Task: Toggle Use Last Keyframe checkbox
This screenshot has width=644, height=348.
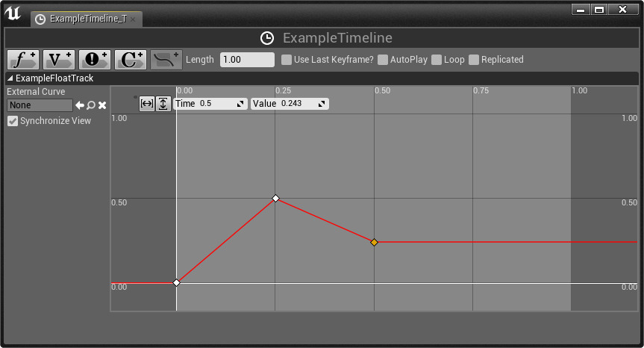Action: pyautogui.click(x=287, y=60)
